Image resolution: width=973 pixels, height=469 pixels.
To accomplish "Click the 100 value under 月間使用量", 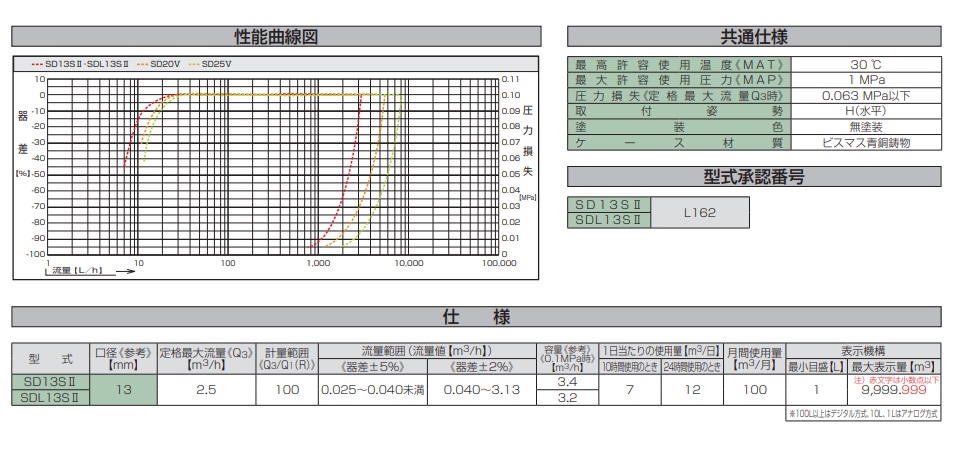I will pyautogui.click(x=755, y=390).
